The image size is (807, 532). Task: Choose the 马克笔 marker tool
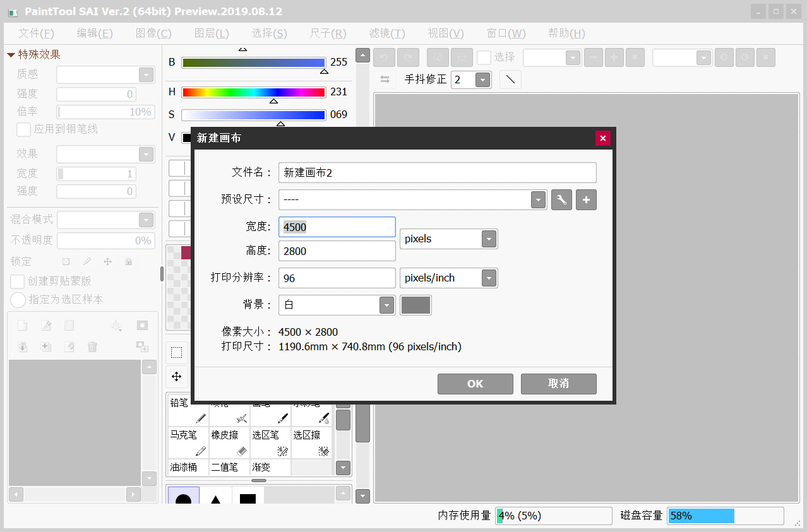tap(188, 442)
